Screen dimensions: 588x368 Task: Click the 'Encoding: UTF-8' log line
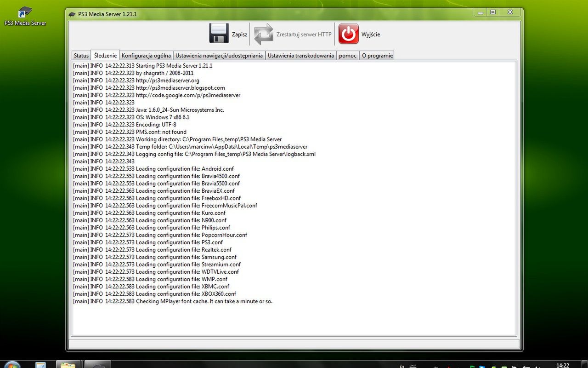[x=124, y=125]
